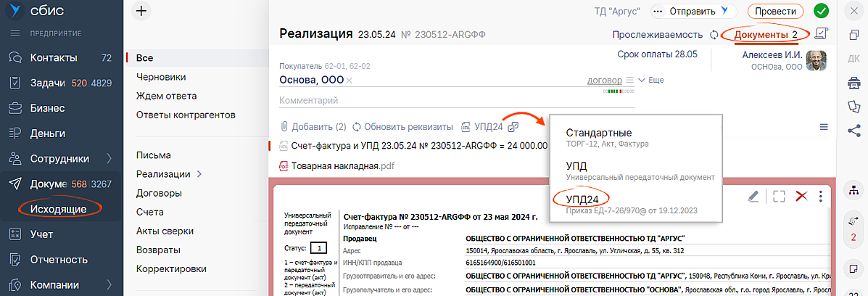Screen dimensions: 868x296
Task: Select УПД24 from the format menu
Action: (582, 198)
